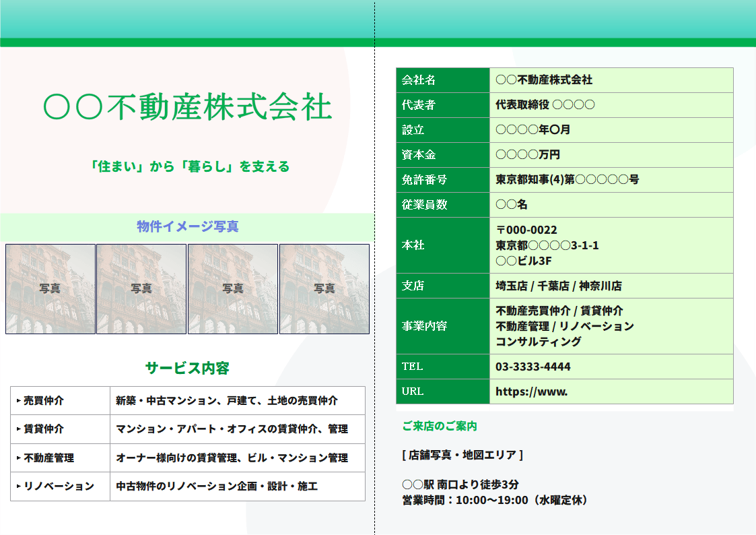Select the third 写真 property image
Screen dimensions: 756x535
233,288
